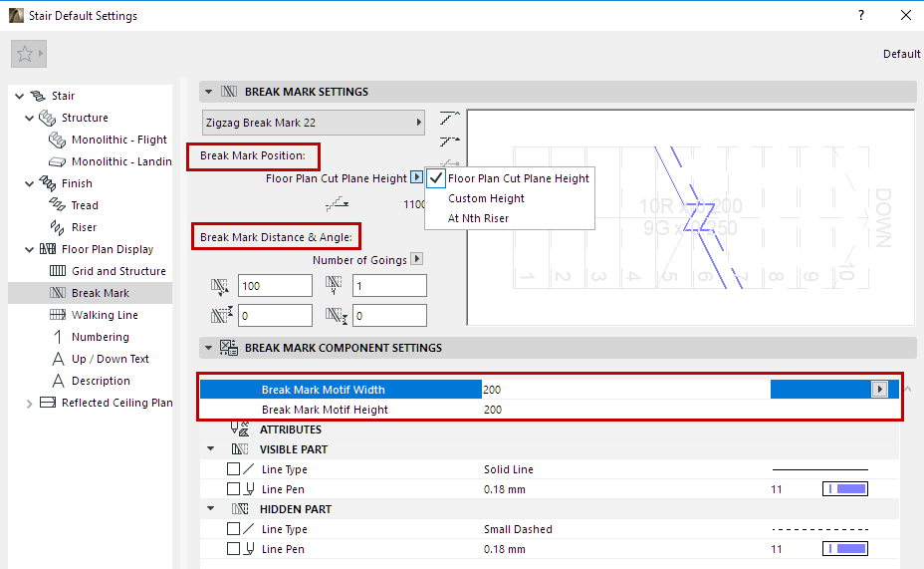924x569 pixels.
Task: Select Monolithic - Flight in the tree
Action: coord(119,140)
